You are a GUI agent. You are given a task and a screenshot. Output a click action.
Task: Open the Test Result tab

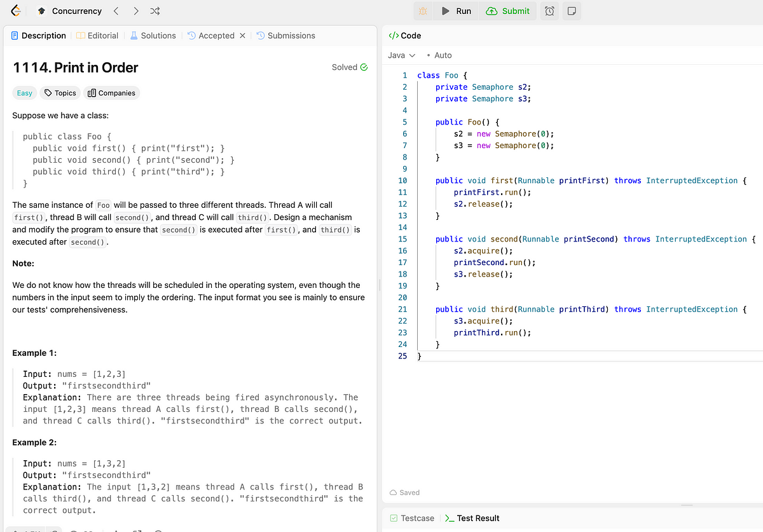click(472, 518)
